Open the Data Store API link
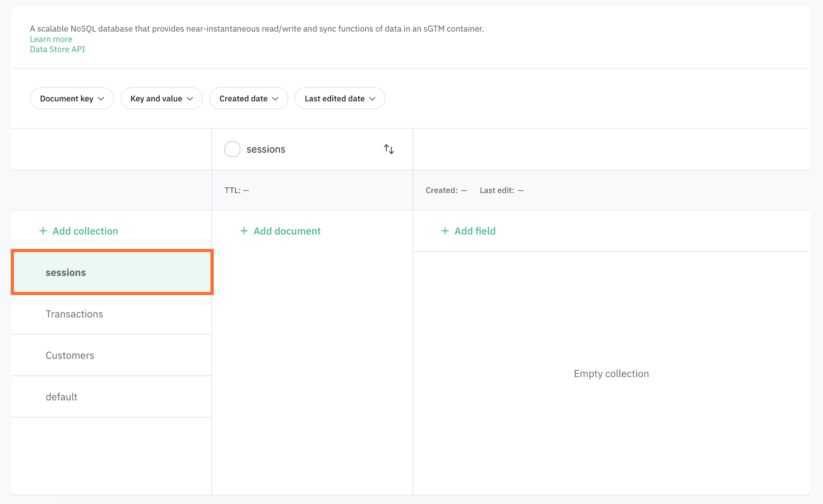The image size is (823, 504). tap(57, 49)
